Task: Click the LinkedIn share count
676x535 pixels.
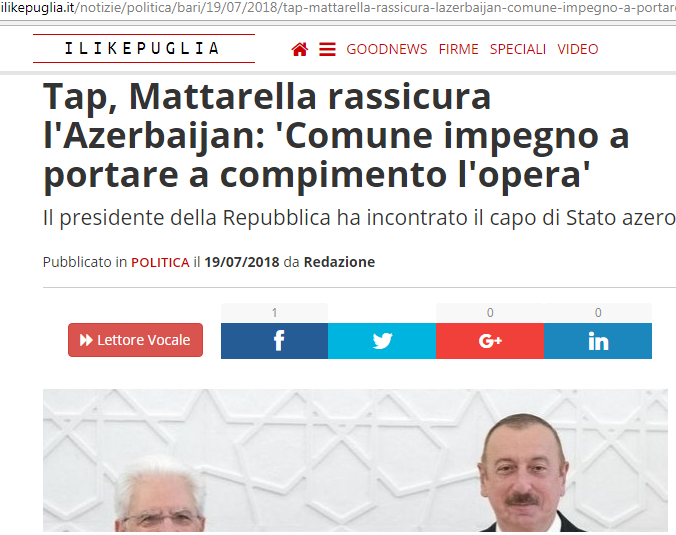Action: [x=598, y=313]
